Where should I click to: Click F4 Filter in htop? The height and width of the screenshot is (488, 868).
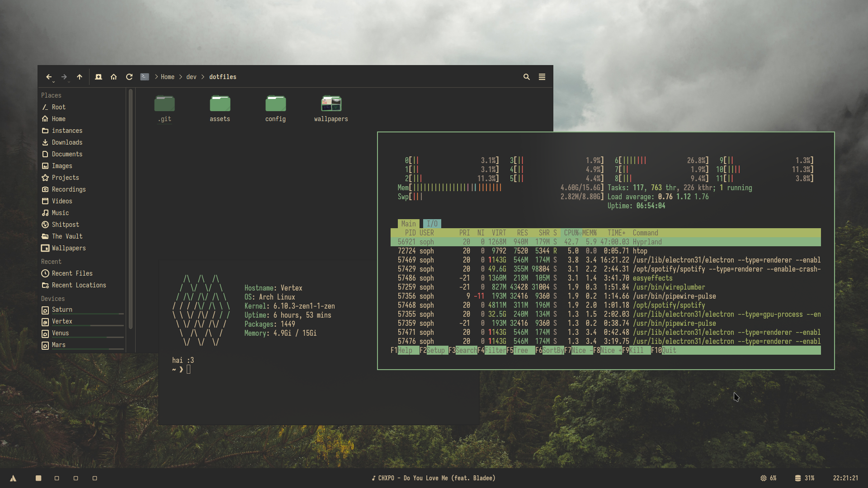coord(491,350)
